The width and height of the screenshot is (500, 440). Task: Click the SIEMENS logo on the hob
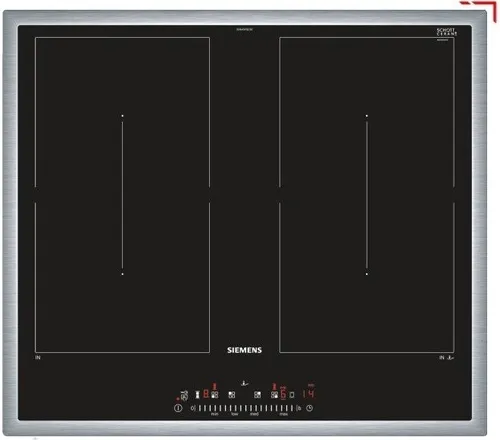tap(244, 350)
